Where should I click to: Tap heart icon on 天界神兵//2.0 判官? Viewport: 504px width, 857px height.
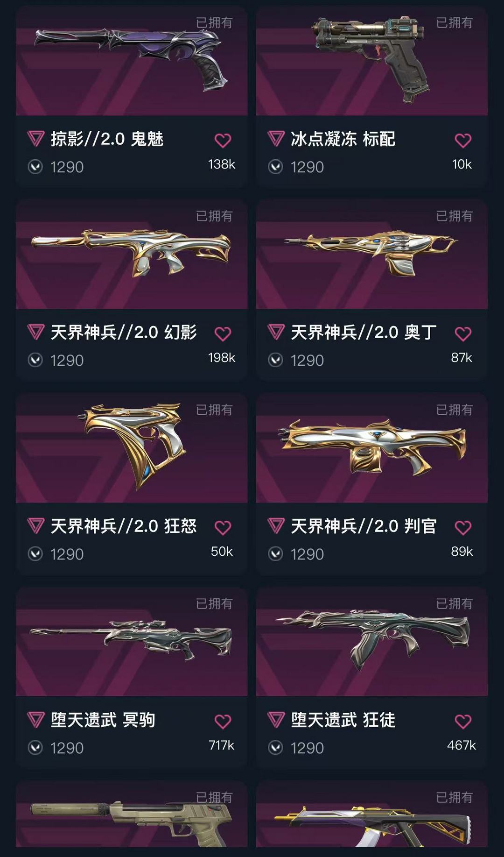[x=463, y=528]
